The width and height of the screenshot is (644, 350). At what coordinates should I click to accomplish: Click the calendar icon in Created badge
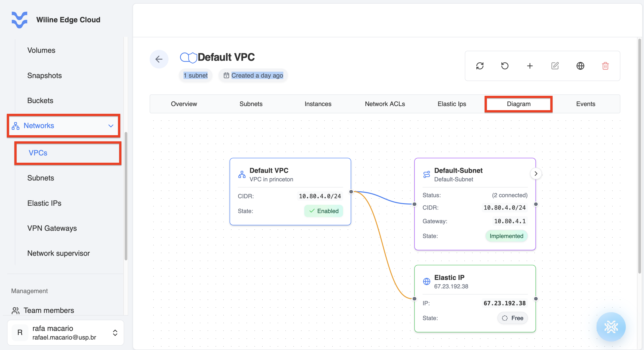tap(226, 75)
